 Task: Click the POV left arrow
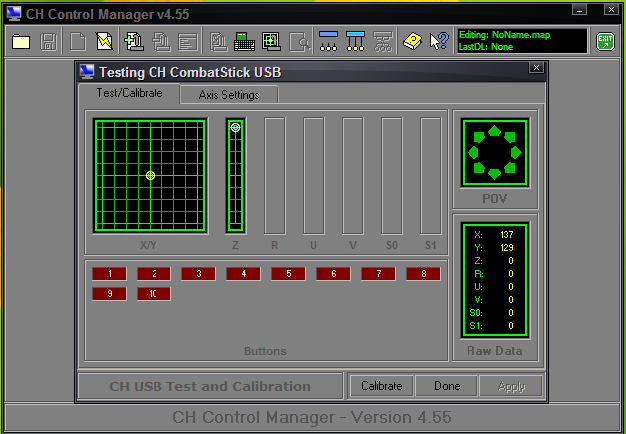pyautogui.click(x=473, y=153)
